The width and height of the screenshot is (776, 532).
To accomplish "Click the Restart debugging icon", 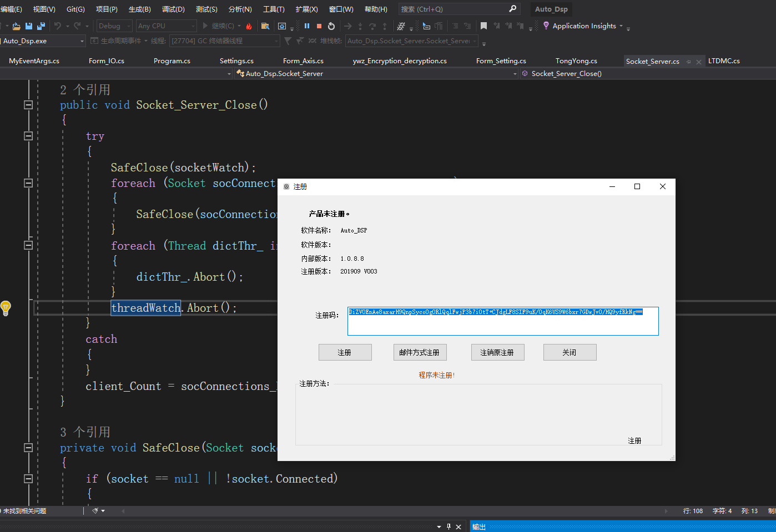I will tap(331, 26).
